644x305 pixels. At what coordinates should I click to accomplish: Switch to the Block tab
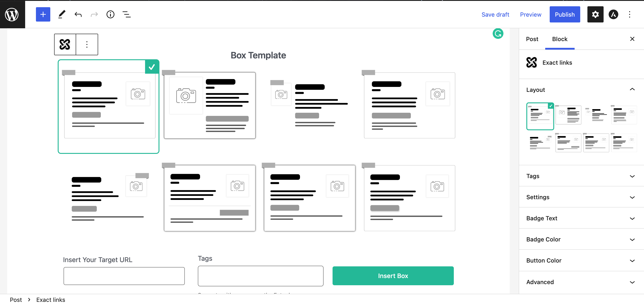[x=559, y=39]
